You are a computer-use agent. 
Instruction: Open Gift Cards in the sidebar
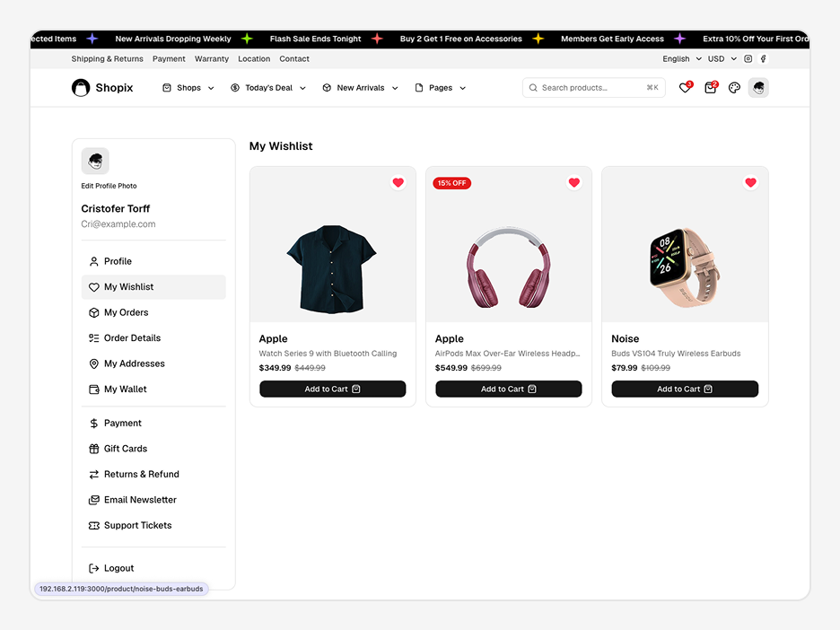click(153, 449)
